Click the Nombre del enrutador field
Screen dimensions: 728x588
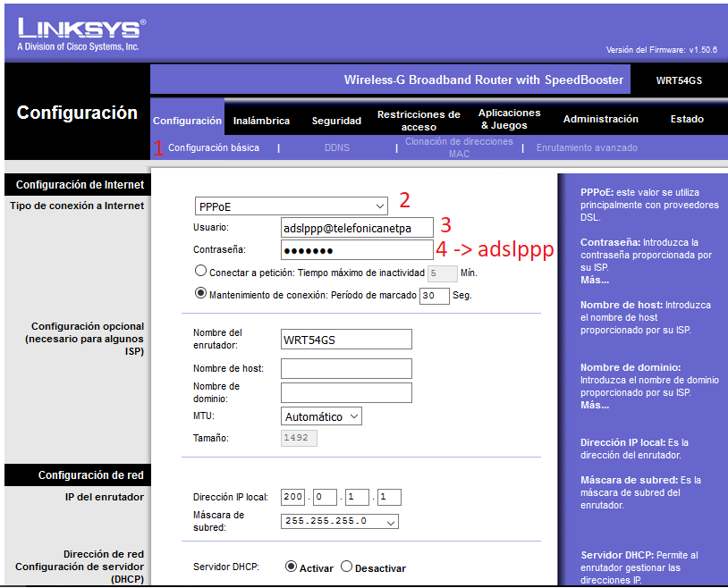click(346, 340)
